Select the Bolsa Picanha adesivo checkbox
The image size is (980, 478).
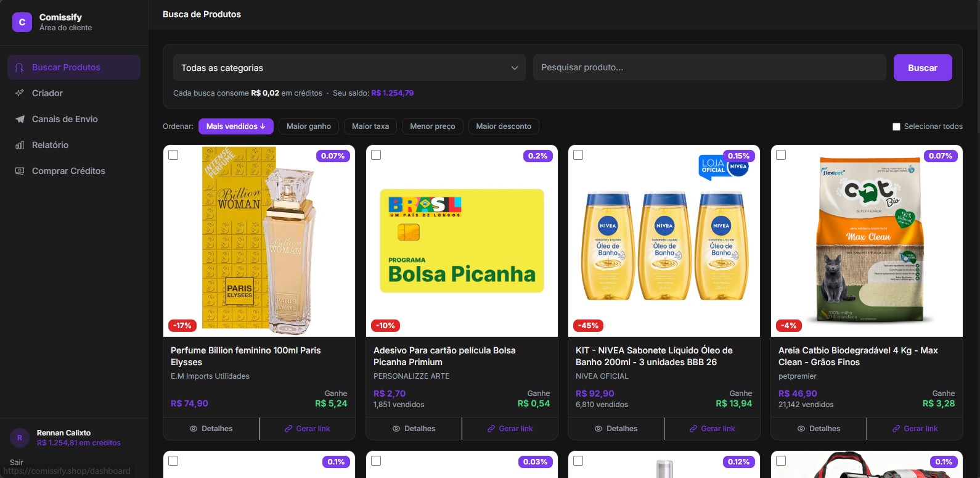[x=376, y=155]
